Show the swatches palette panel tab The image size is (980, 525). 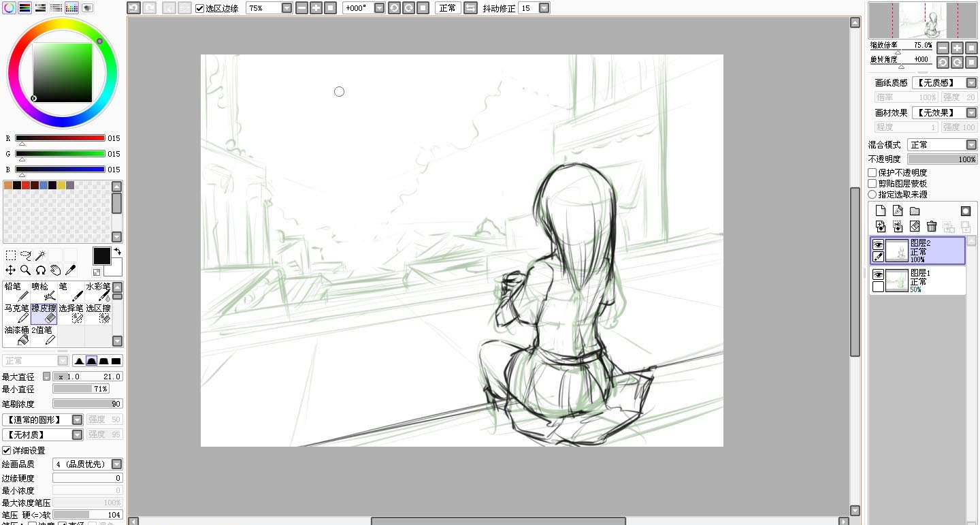click(71, 8)
